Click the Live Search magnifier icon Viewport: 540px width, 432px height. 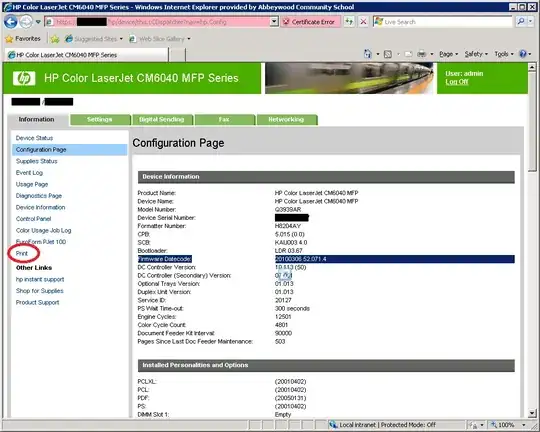(x=521, y=22)
